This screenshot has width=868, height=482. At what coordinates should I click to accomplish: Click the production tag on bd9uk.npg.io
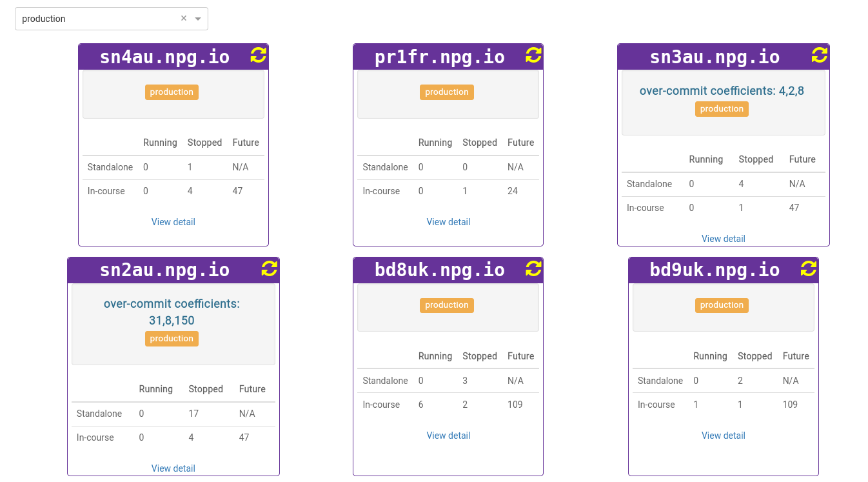tap(722, 305)
